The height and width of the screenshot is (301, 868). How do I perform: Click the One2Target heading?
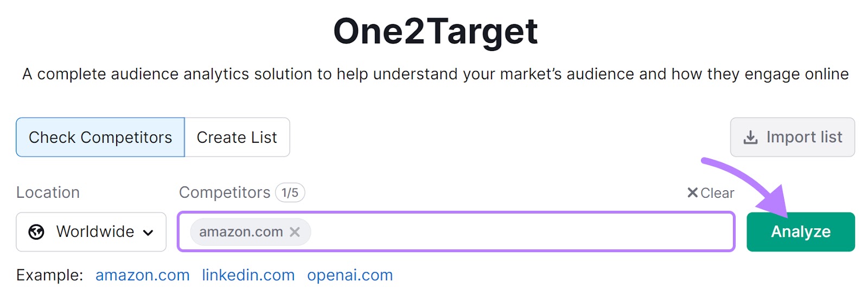pyautogui.click(x=435, y=31)
